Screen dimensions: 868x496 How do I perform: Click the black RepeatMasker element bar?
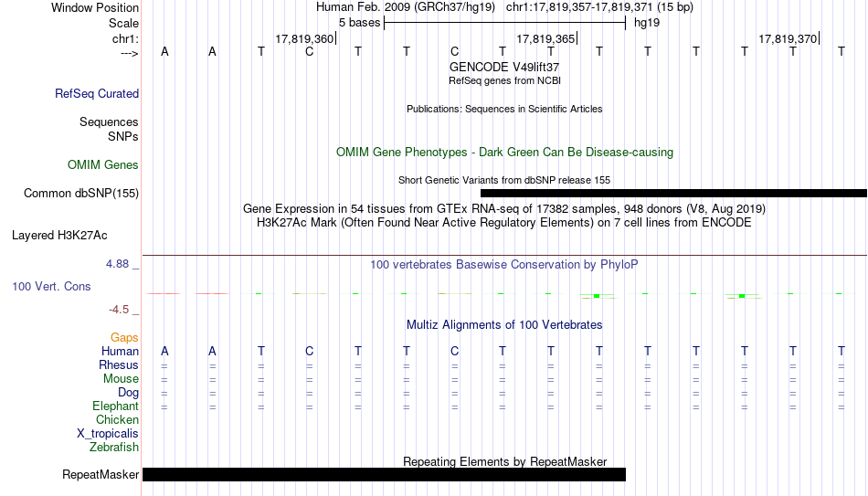[384, 474]
